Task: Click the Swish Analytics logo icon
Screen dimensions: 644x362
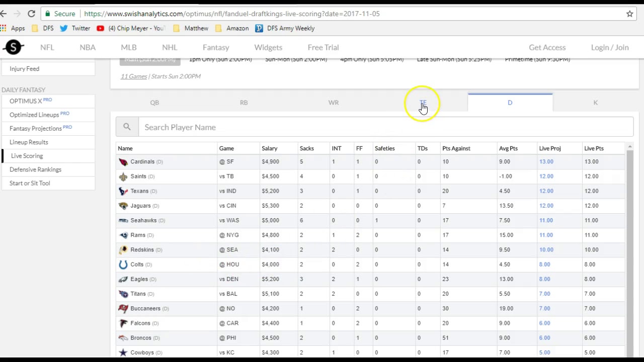Action: pos(14,47)
